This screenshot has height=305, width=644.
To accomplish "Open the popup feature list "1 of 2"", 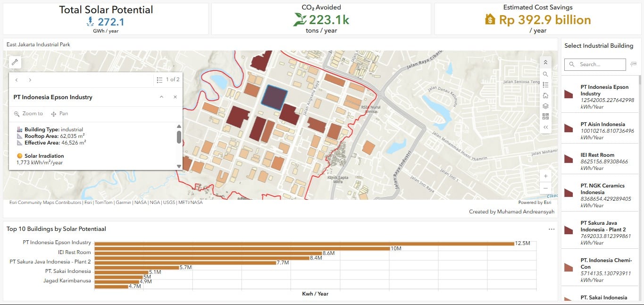I will [x=168, y=80].
